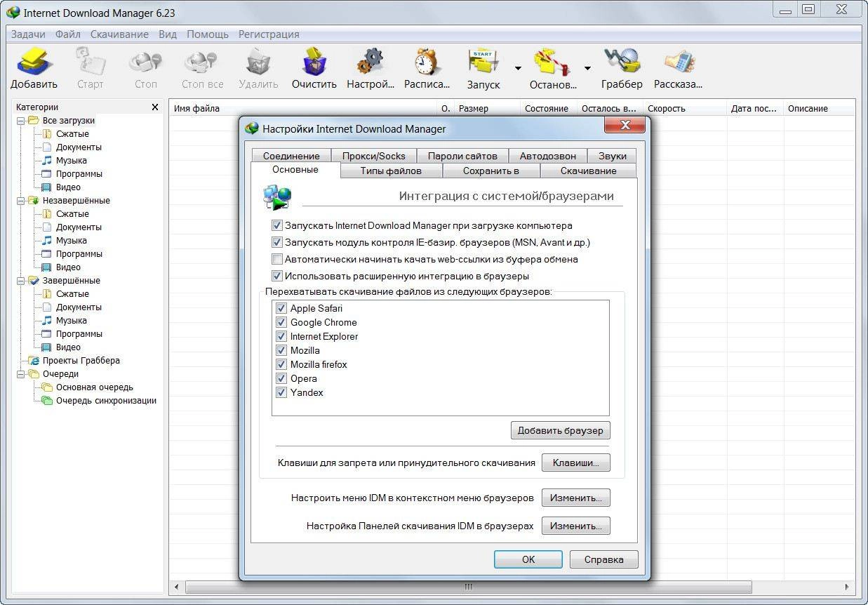
Task: Select Музыка under Все загрузки
Action: click(72, 161)
